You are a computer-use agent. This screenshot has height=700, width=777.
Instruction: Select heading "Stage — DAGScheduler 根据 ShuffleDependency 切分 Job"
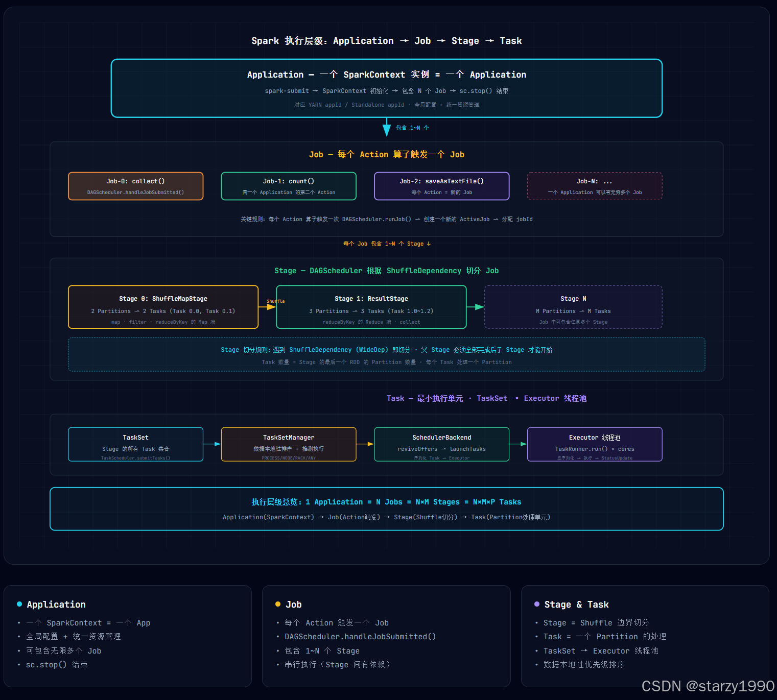pos(387,271)
